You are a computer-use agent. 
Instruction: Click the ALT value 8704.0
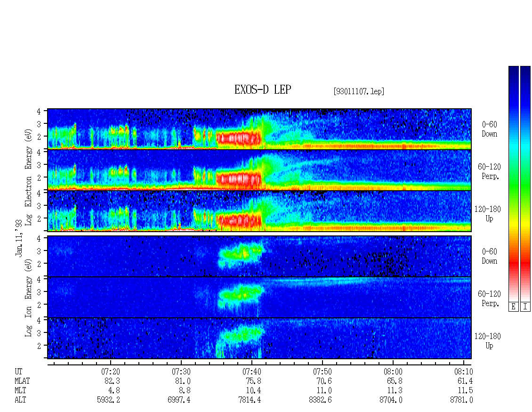pyautogui.click(x=391, y=400)
